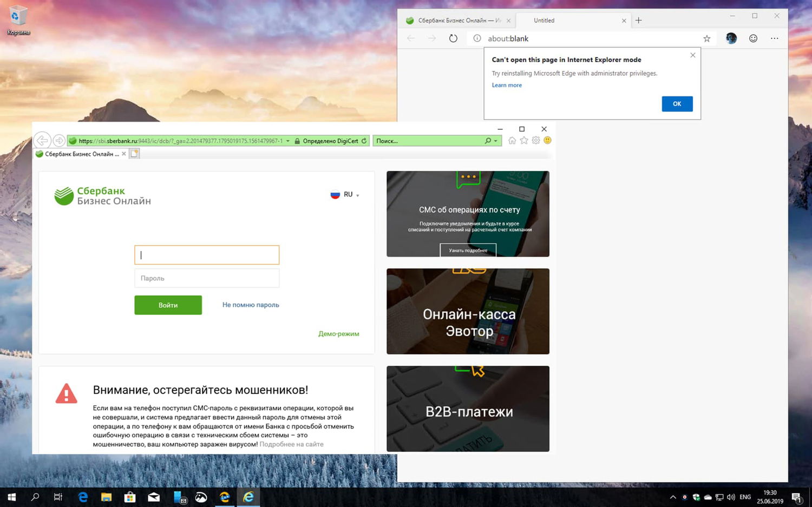
Task: Open the Home page icon in Internet Explorer
Action: tap(512, 140)
